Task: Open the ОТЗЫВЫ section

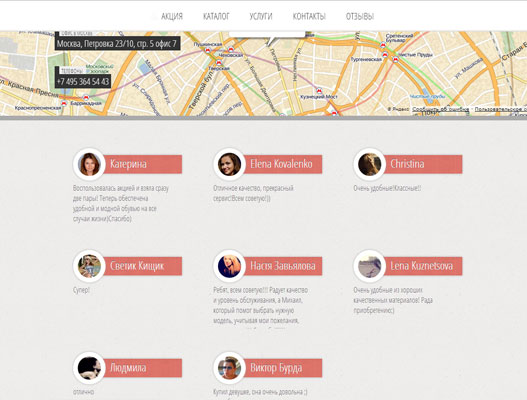Action: (360, 16)
